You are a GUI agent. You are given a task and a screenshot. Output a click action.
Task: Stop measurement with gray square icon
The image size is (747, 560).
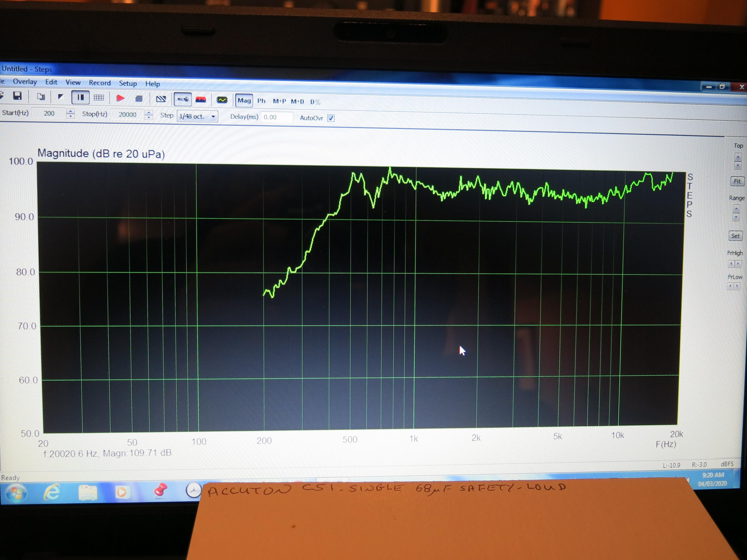click(x=139, y=99)
